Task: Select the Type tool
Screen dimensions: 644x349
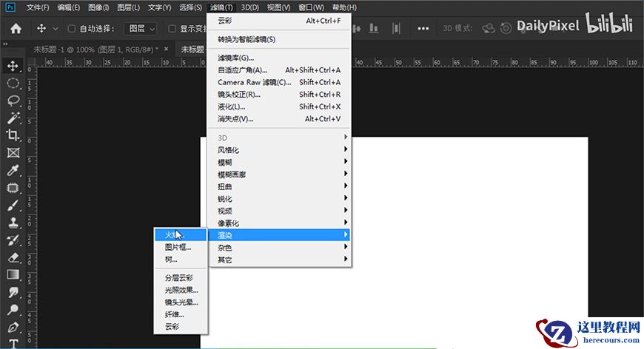Action: coord(13,343)
